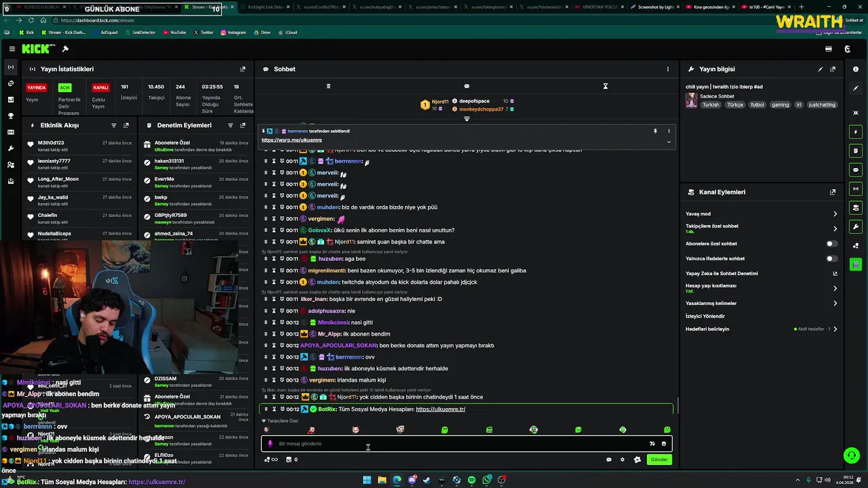868x488 pixels.
Task: Pop out the Kanal Eylemleri panel
Action: click(x=833, y=192)
